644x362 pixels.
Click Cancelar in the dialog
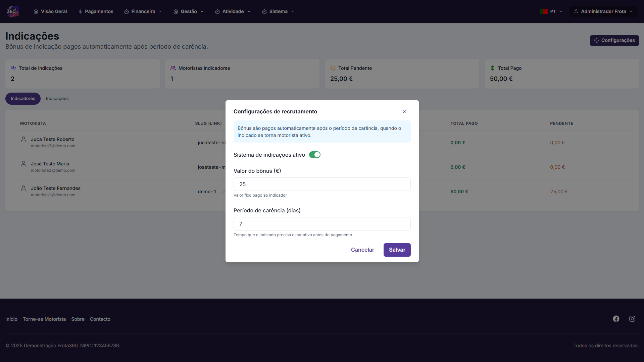[x=362, y=250]
